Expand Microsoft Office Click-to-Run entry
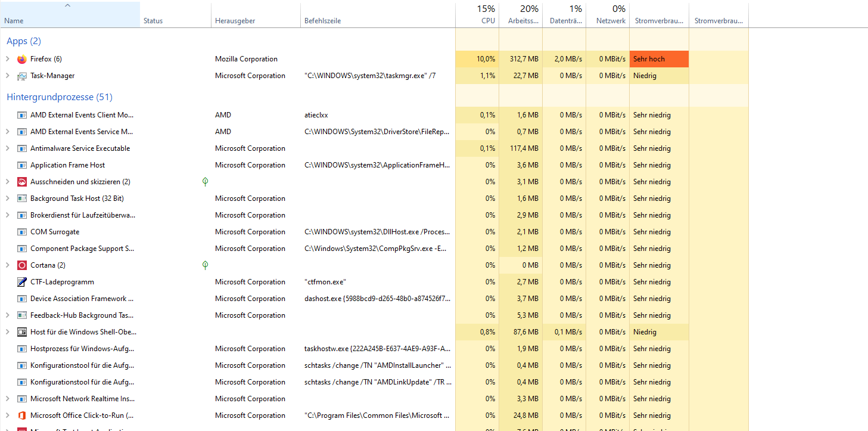The height and width of the screenshot is (431, 868). point(8,416)
